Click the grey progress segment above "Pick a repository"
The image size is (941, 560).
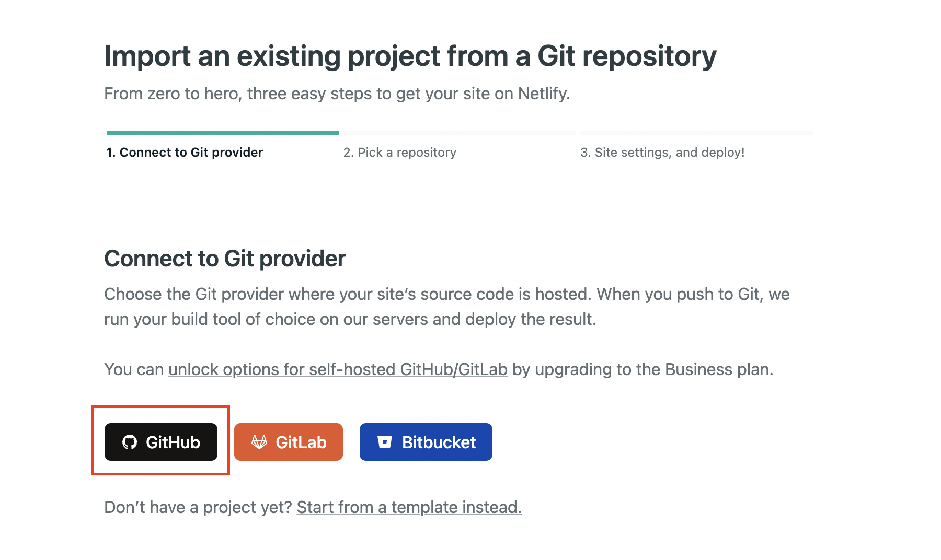click(x=459, y=133)
